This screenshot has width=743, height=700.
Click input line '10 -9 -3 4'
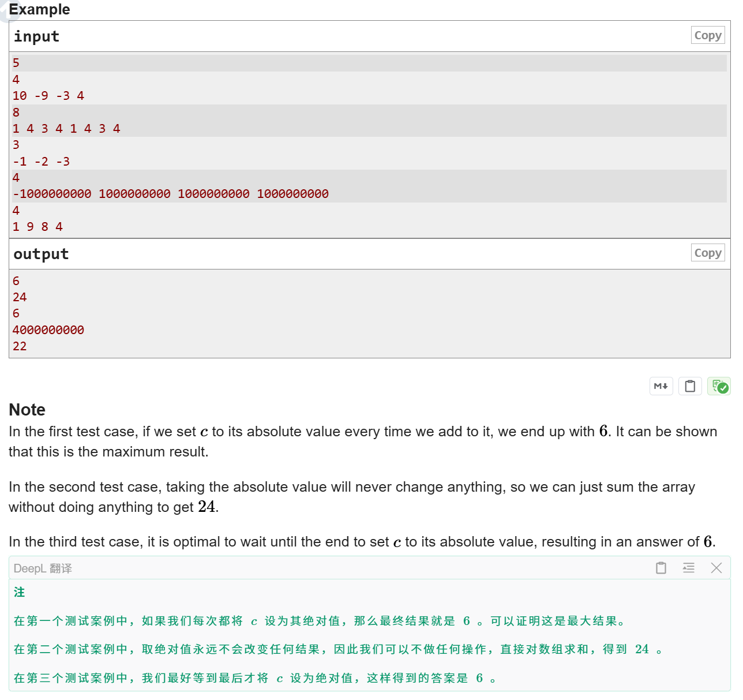pos(48,96)
